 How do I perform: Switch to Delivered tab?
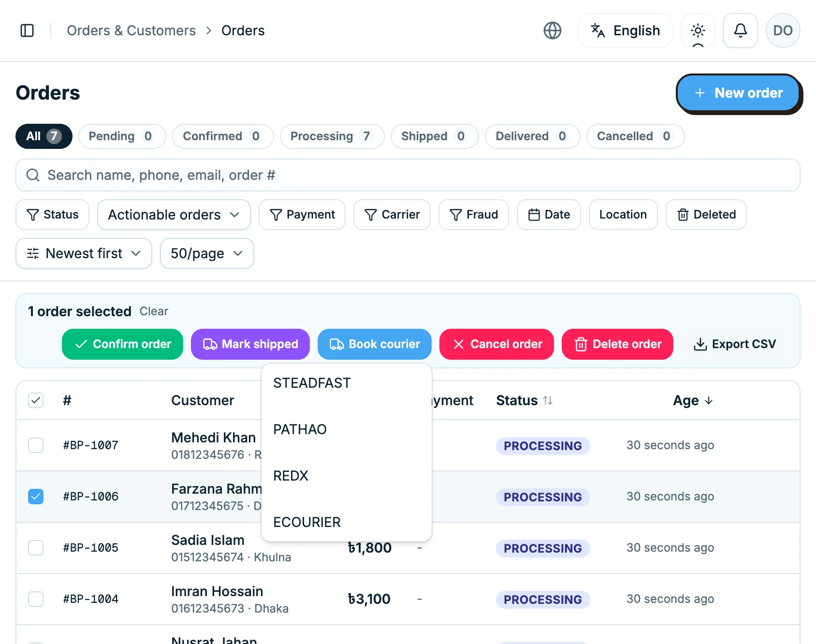pos(532,136)
